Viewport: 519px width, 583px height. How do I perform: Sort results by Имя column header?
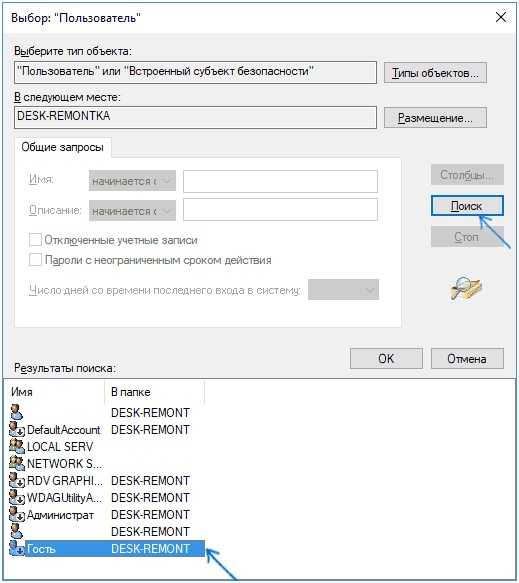56,392
